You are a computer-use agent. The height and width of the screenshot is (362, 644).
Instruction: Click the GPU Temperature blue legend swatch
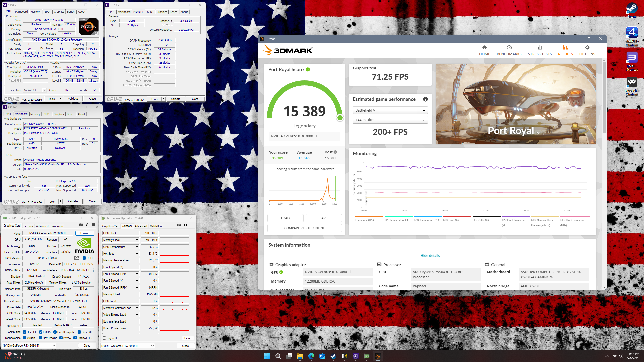(428, 217)
